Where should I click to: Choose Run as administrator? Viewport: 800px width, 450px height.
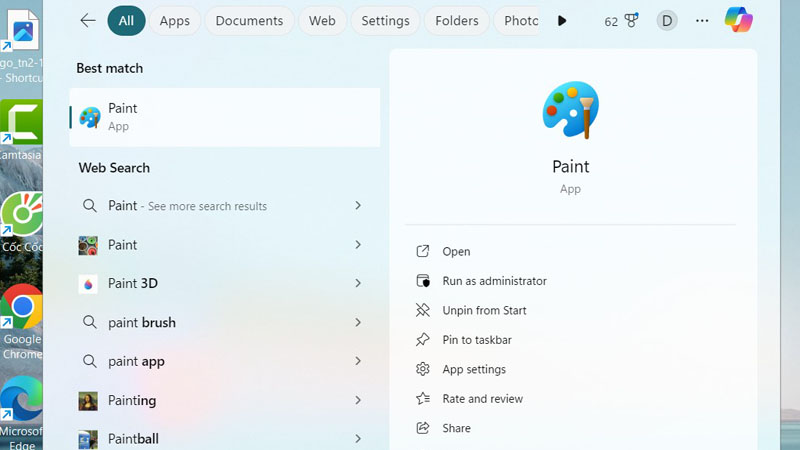click(x=494, y=281)
